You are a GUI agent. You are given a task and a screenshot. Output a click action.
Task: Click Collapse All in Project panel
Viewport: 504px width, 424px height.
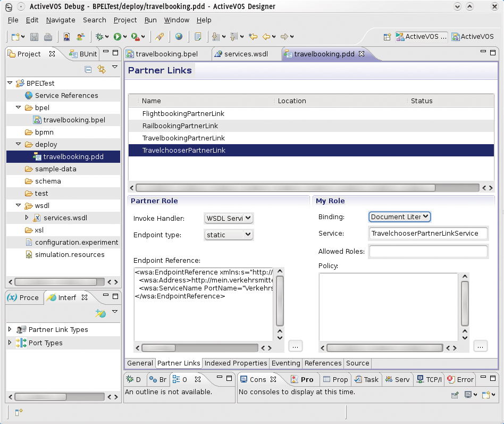click(88, 69)
